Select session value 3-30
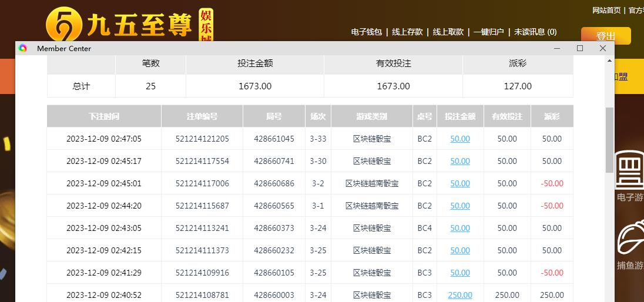644x302 pixels. pos(318,161)
